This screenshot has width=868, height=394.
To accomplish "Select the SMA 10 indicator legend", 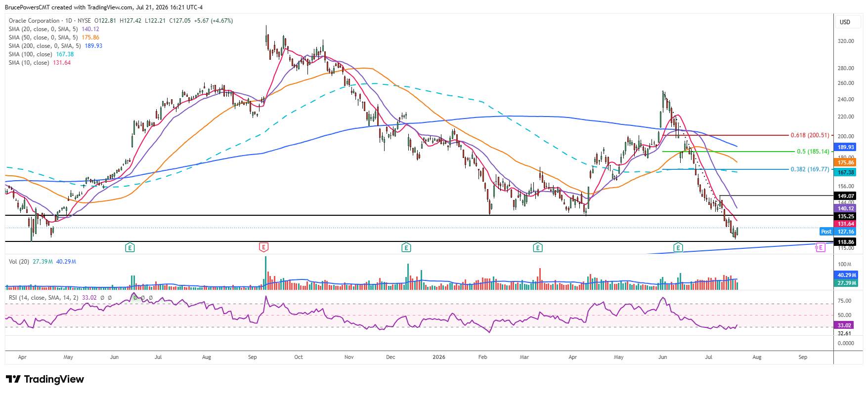I will click(x=40, y=63).
